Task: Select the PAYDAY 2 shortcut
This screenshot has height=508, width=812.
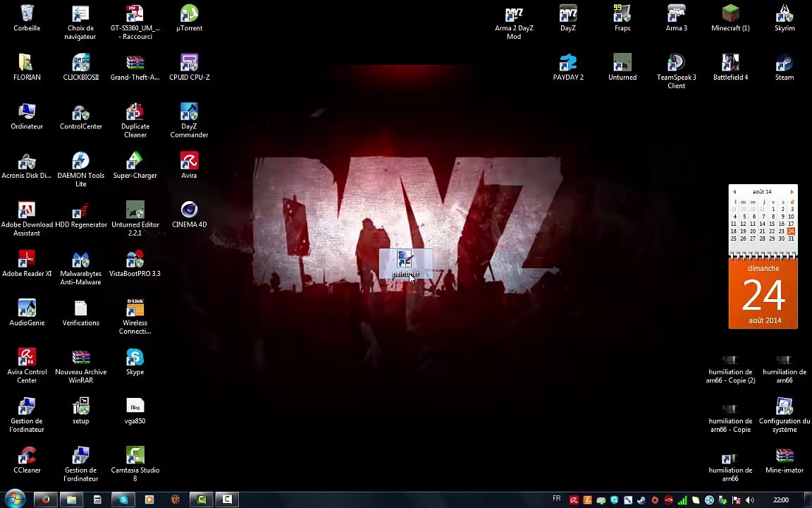Action: 568,67
